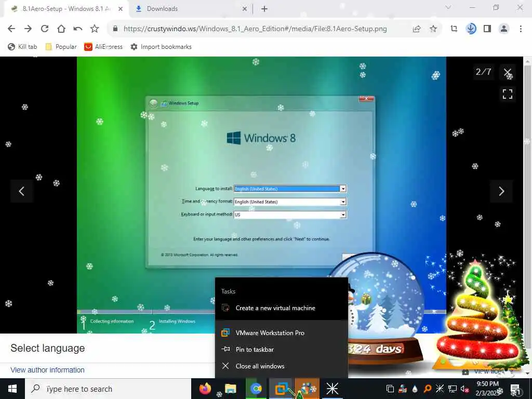Screen dimensions: 532x399
Task: Click the star icon left of the address bar
Action: click(x=95, y=29)
